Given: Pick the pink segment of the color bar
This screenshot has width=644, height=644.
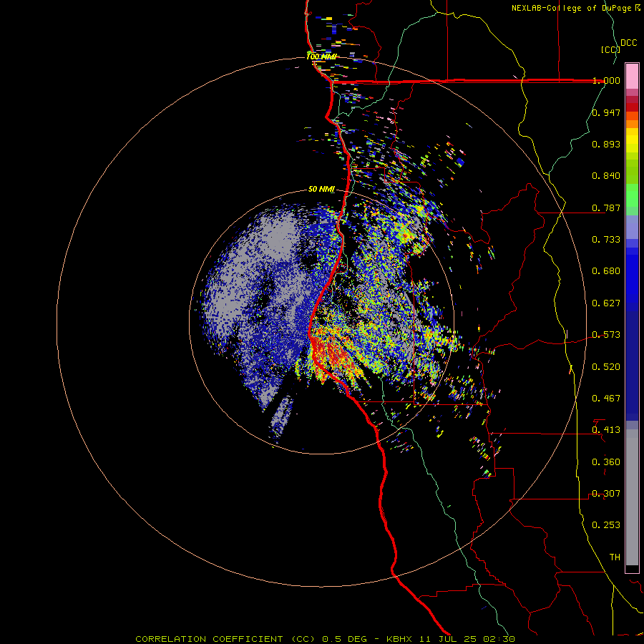Looking at the screenshot, I should 632,77.
